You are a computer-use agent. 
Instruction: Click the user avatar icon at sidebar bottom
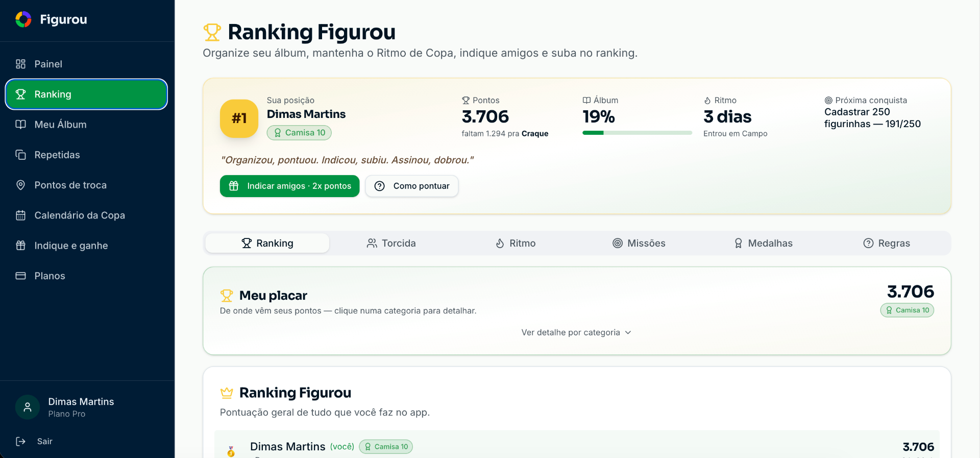click(28, 407)
